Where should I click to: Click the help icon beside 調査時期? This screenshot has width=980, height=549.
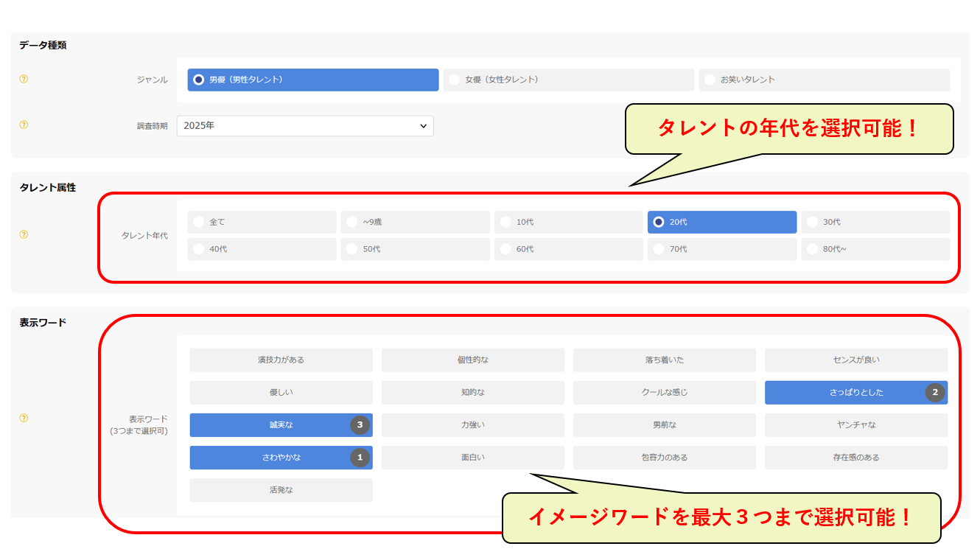(24, 125)
